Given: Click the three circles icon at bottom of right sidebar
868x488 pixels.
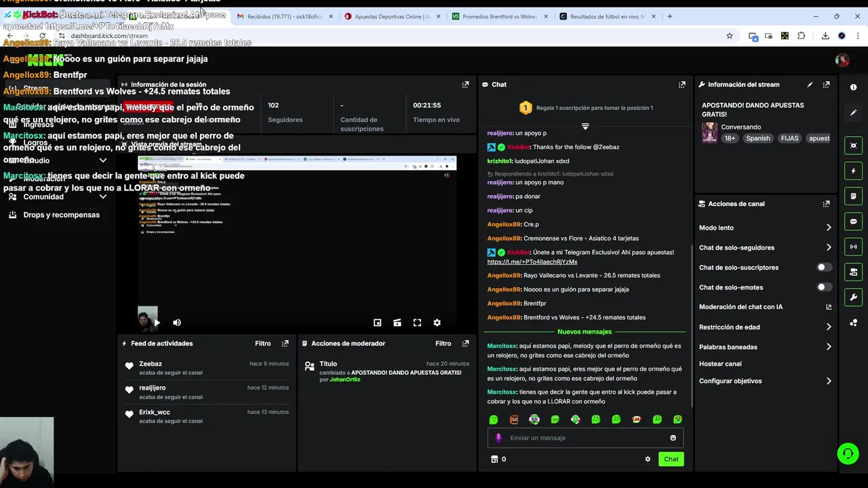Looking at the screenshot, I should 853,323.
